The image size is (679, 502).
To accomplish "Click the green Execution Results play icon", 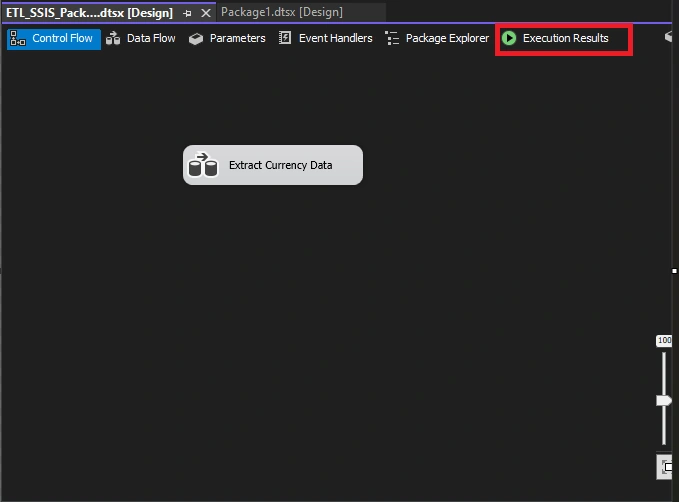I will 509,38.
